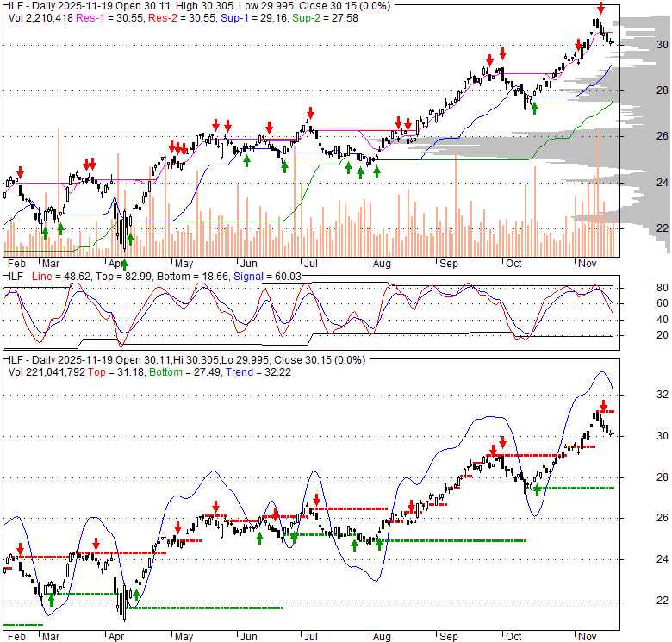Click the October green arrow in bottom chart

(537, 490)
